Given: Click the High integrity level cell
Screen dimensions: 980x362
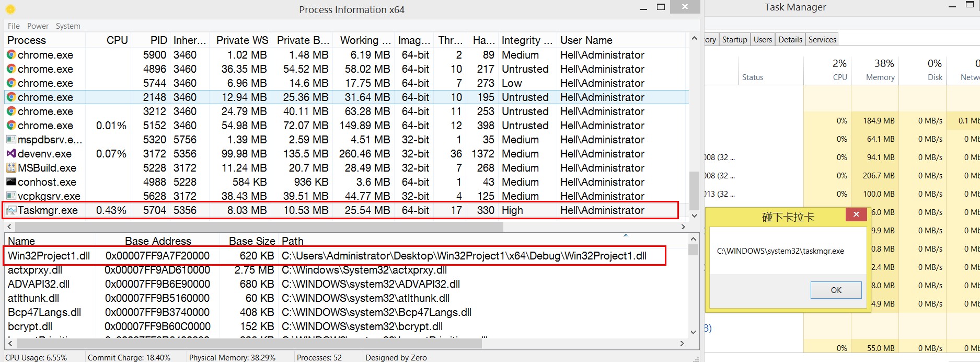Looking at the screenshot, I should click(x=512, y=210).
